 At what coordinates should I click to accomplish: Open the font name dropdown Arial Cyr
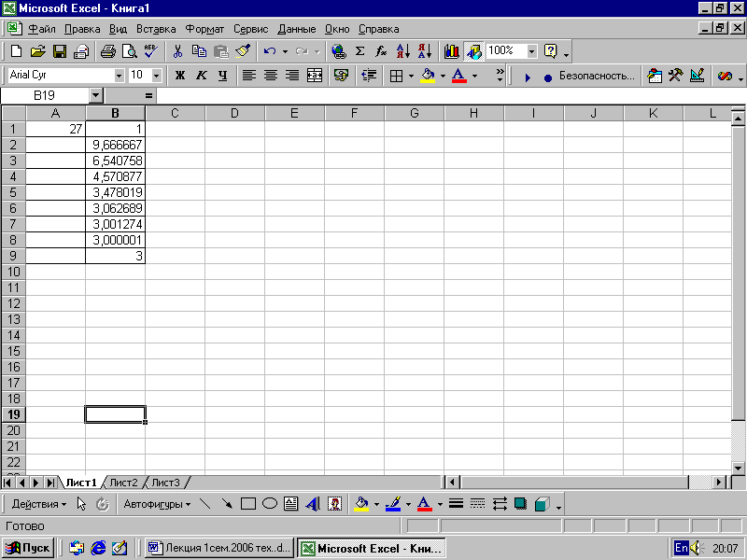pyautogui.click(x=119, y=76)
